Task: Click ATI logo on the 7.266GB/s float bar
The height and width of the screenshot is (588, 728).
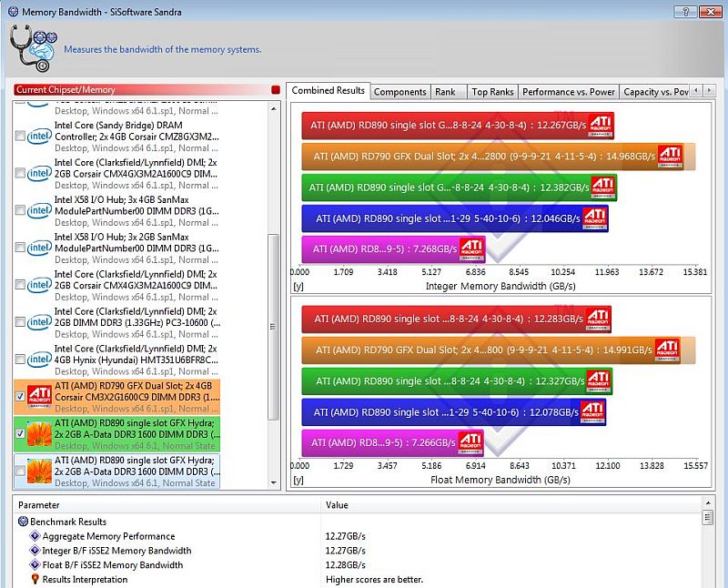Action: pos(470,442)
